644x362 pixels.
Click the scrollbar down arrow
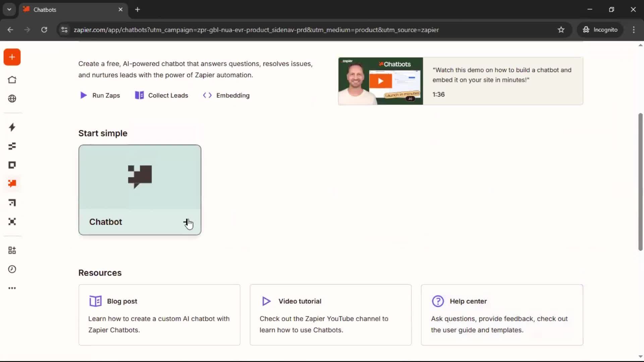click(640, 357)
